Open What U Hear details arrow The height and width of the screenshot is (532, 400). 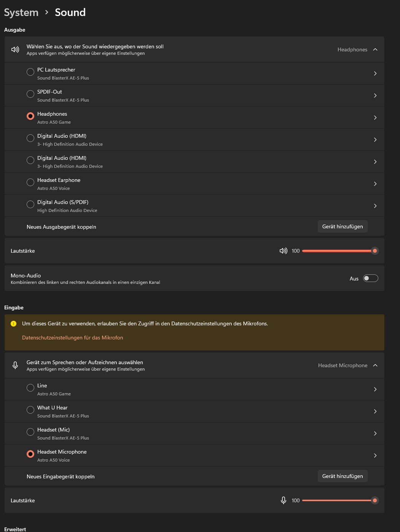click(x=375, y=411)
